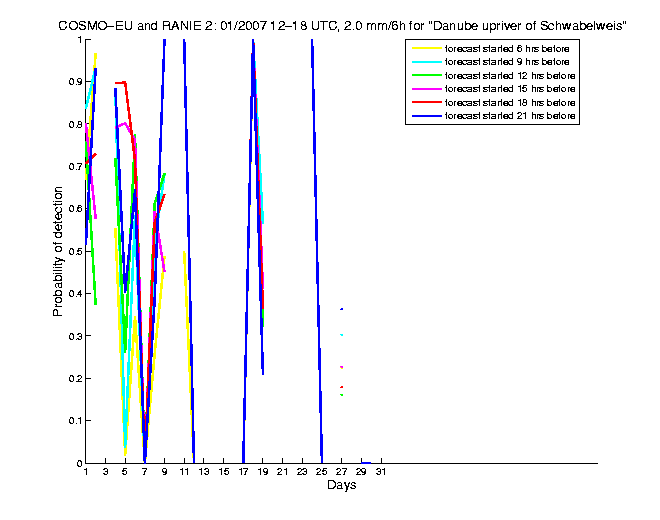
Task: Click x-axis day tick label "21"
Action: pyautogui.click(x=282, y=472)
